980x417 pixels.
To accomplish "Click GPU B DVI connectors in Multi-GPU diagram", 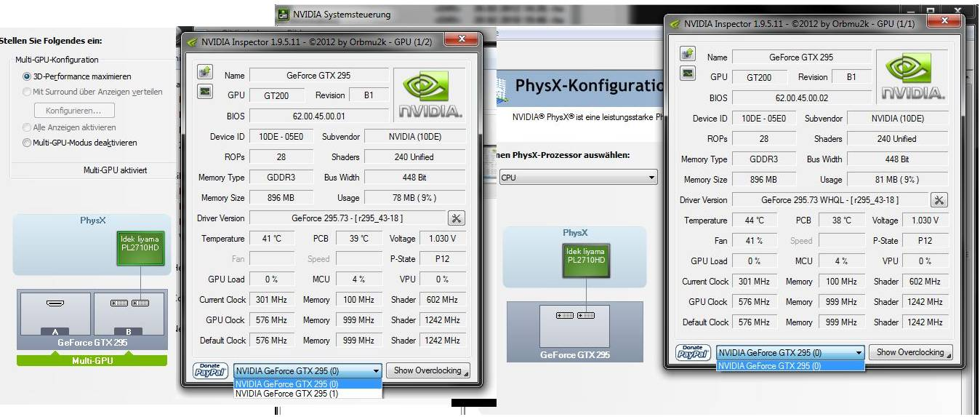I will (x=129, y=303).
